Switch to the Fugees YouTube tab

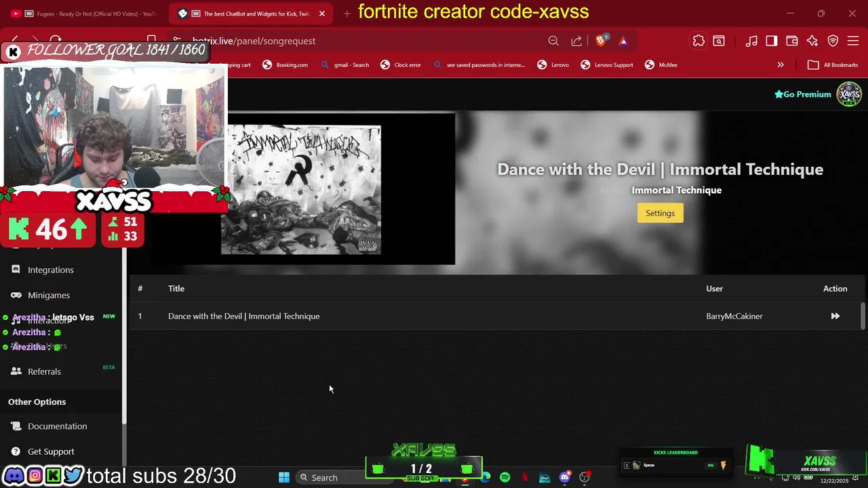click(85, 14)
